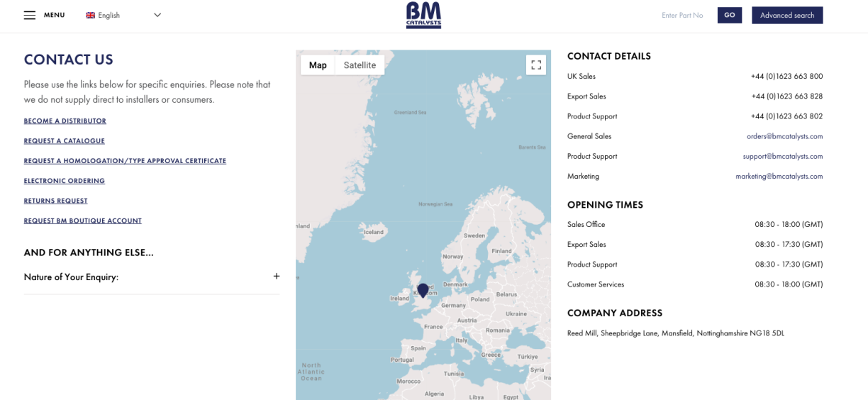
Task: Focus the Enter Part No field
Action: pos(682,16)
